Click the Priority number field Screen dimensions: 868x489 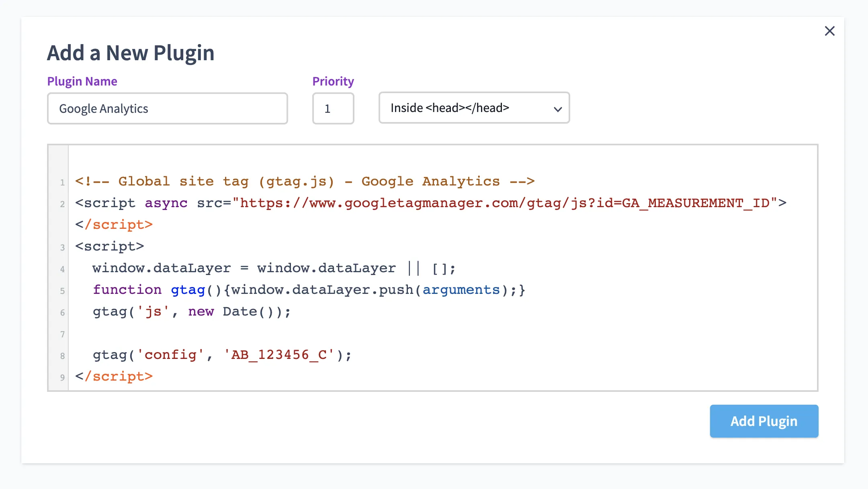point(333,108)
